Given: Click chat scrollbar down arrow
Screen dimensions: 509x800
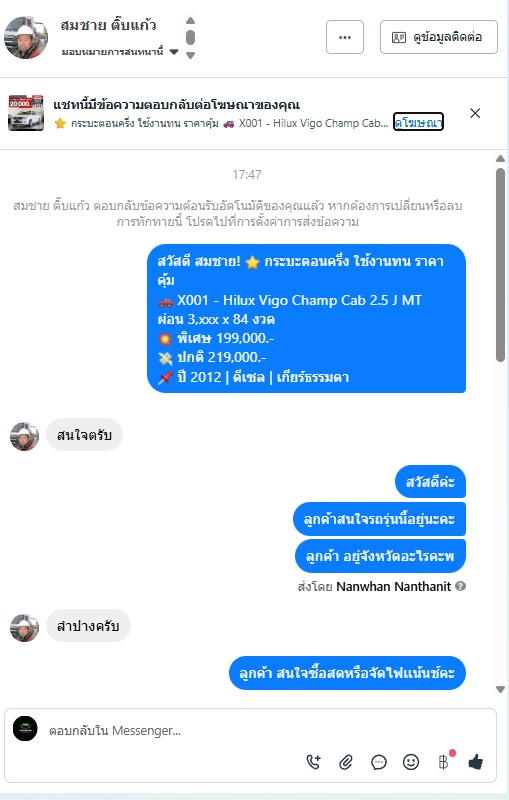Looking at the screenshot, I should point(500,689).
